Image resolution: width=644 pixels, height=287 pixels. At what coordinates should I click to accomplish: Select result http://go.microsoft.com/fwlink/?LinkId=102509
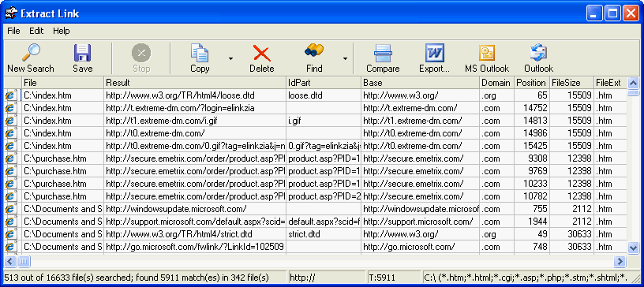pos(195,247)
